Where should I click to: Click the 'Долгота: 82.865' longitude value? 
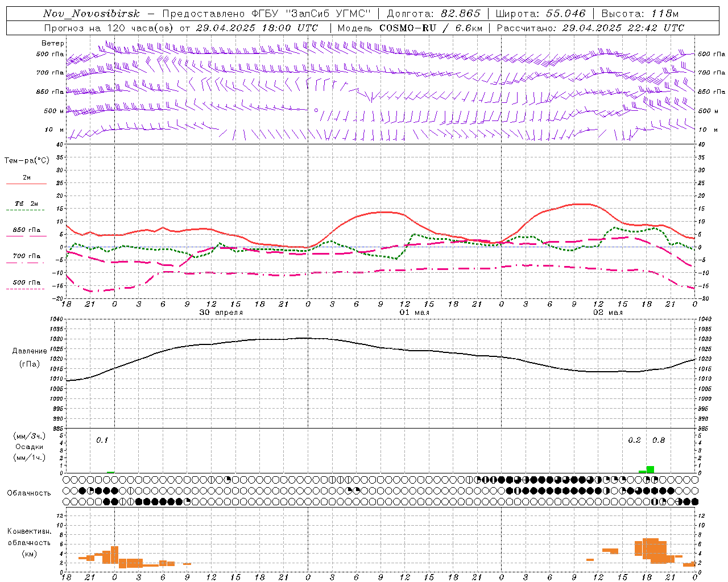433,14
